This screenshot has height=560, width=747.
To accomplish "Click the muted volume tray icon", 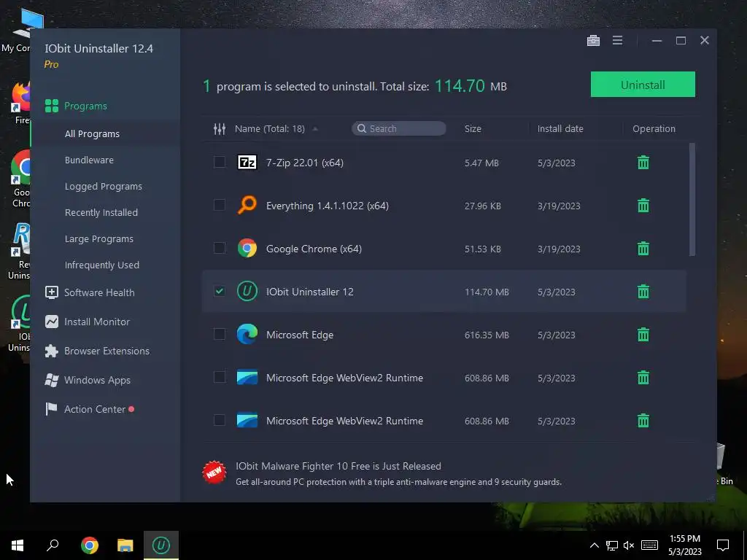I will [629, 545].
